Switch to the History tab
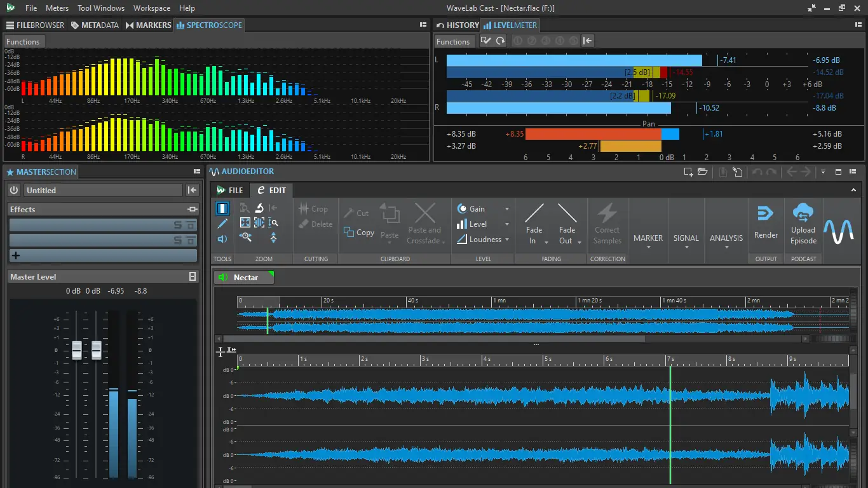 pyautogui.click(x=458, y=25)
